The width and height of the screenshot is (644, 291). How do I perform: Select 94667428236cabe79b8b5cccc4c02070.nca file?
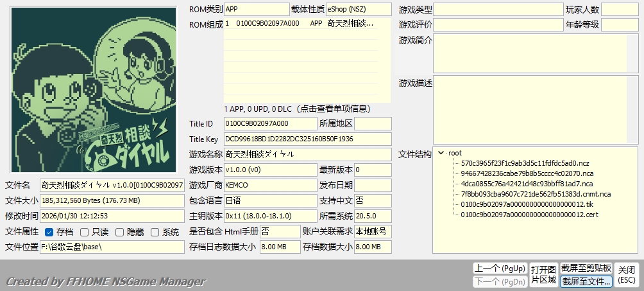(527, 173)
